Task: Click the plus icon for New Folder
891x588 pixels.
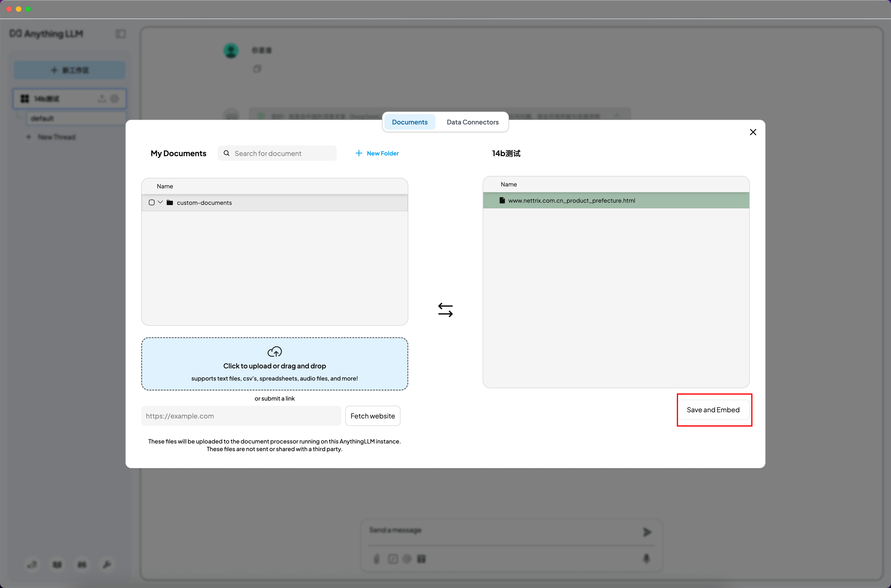Action: (358, 153)
